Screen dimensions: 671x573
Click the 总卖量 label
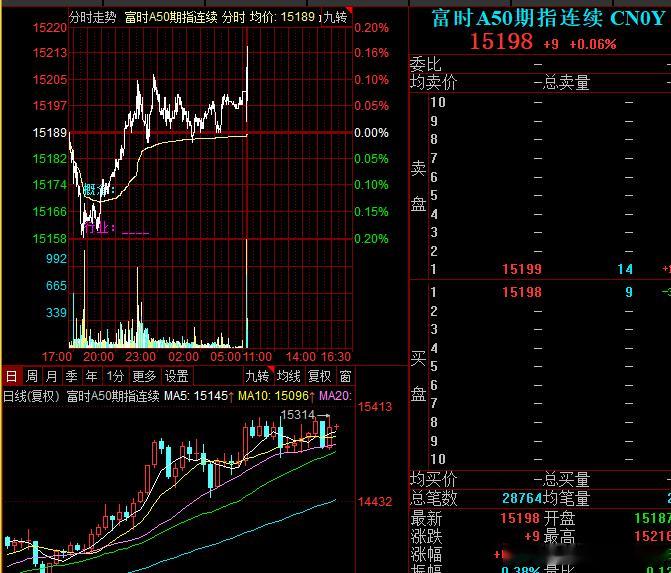(x=567, y=82)
